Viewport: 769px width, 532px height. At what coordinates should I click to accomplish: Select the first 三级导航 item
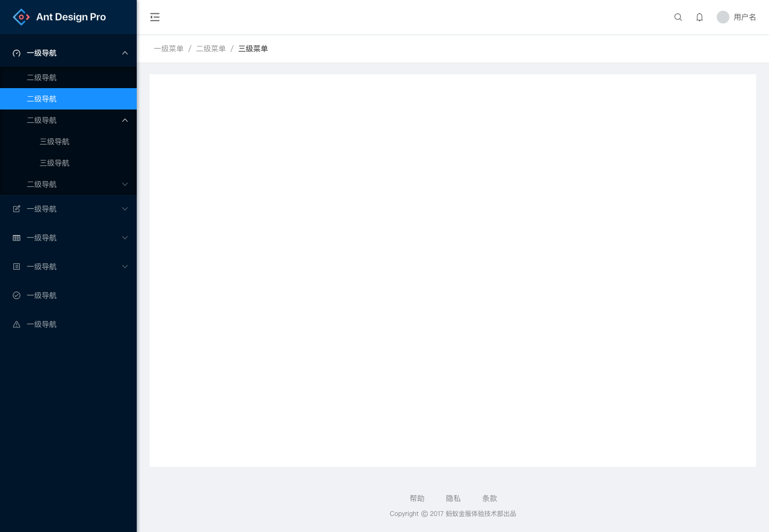coord(68,142)
